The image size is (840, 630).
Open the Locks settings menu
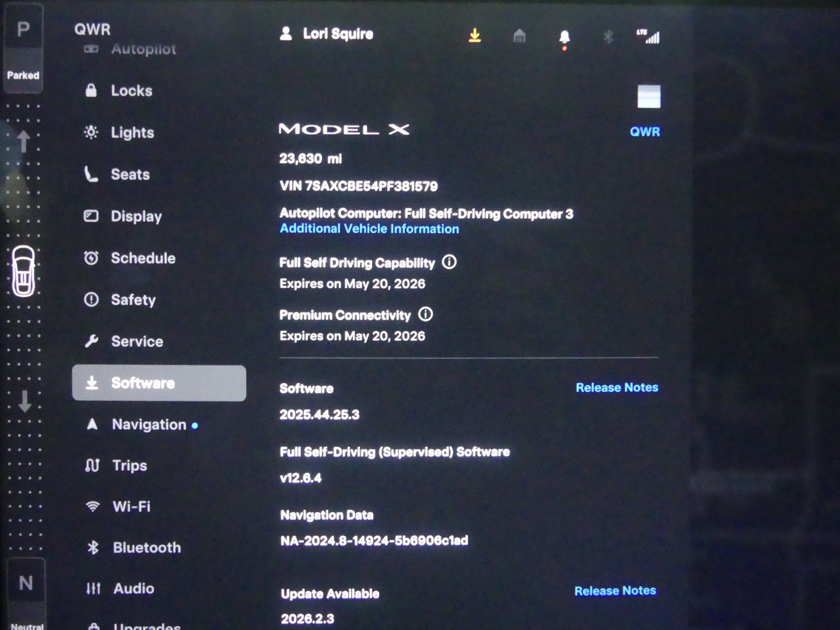[x=131, y=90]
